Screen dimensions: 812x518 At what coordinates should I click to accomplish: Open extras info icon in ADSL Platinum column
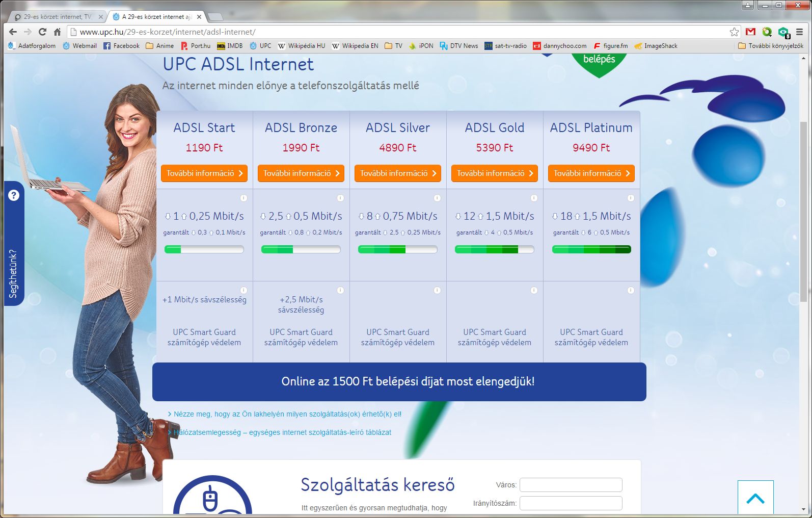pyautogui.click(x=631, y=290)
